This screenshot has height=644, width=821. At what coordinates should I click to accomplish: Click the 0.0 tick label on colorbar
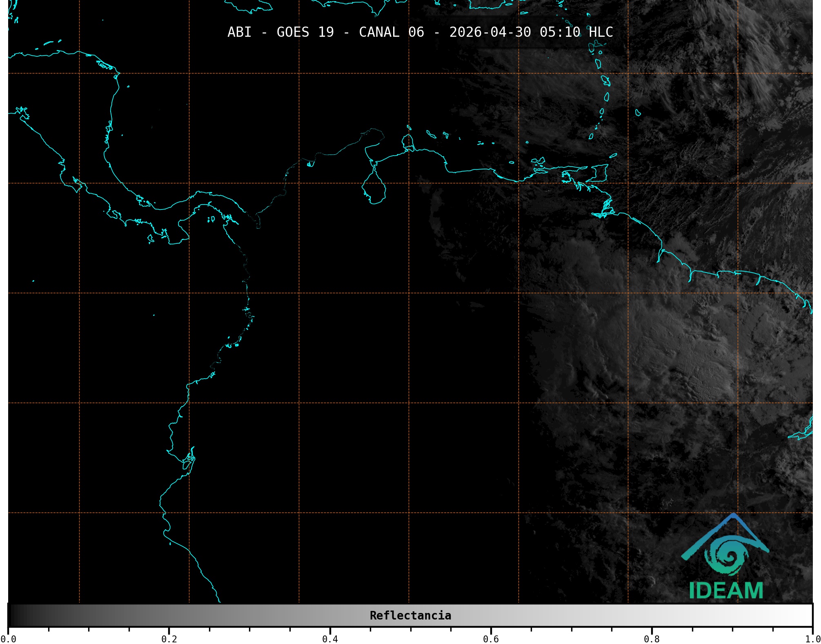coord(8,639)
